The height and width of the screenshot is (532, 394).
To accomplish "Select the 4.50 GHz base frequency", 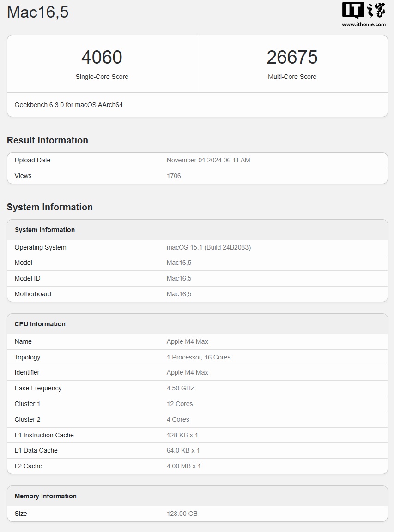I will pos(180,388).
